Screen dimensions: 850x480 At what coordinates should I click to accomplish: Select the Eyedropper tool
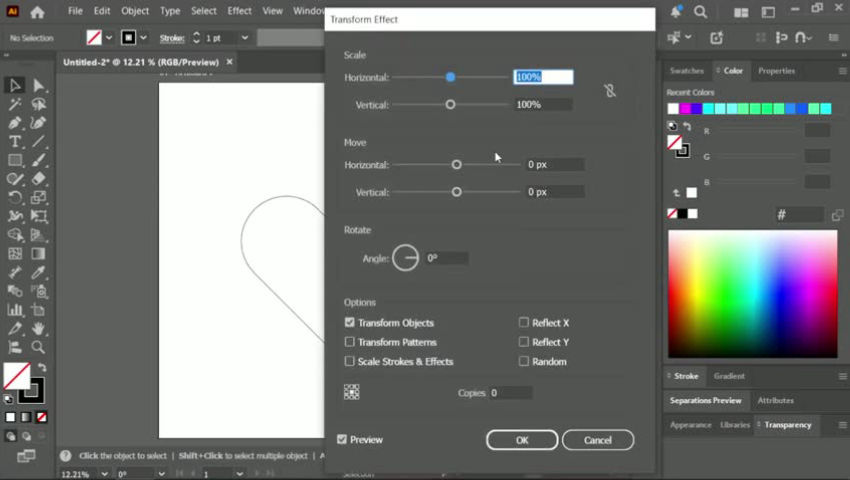coord(38,272)
